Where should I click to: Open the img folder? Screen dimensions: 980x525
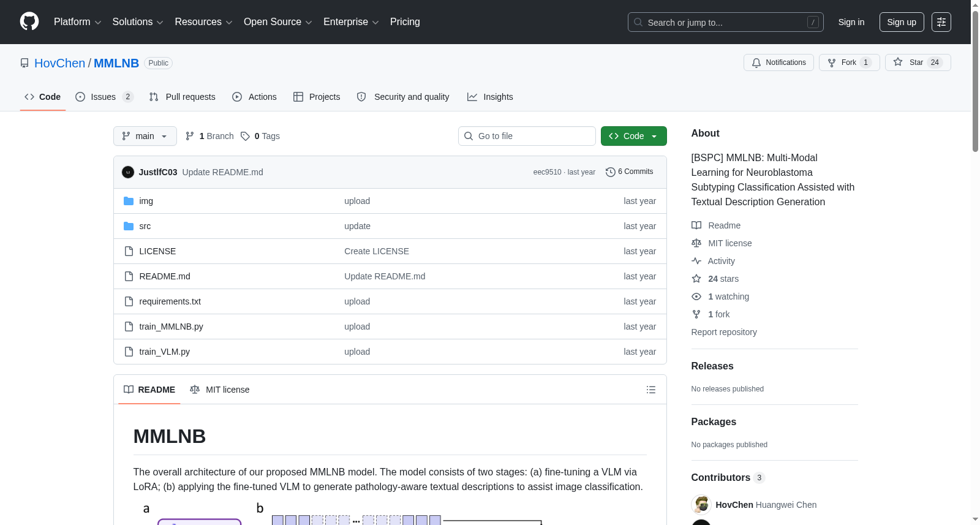[146, 201]
